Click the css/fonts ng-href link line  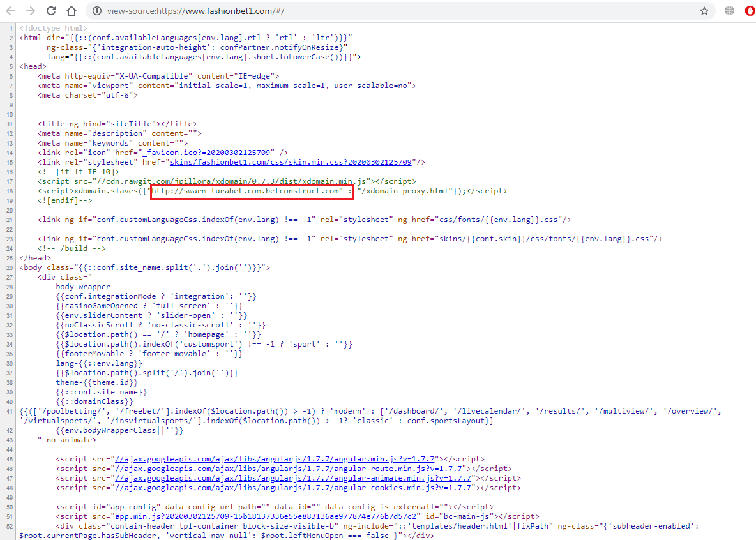(x=305, y=220)
